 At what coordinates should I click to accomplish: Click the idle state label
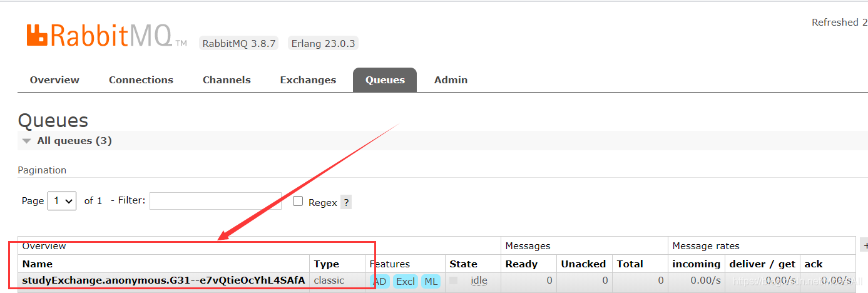click(x=479, y=280)
